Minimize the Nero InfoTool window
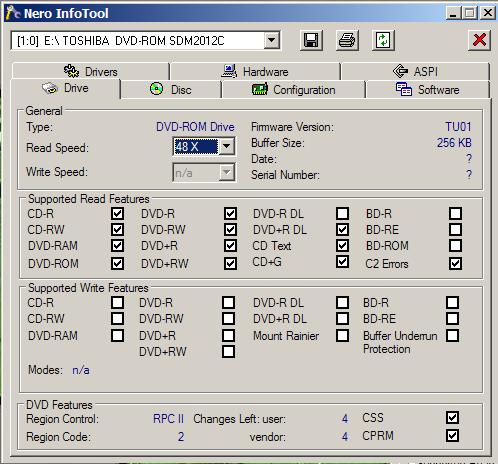Image resolution: width=498 pixels, height=464 pixels. point(453,13)
